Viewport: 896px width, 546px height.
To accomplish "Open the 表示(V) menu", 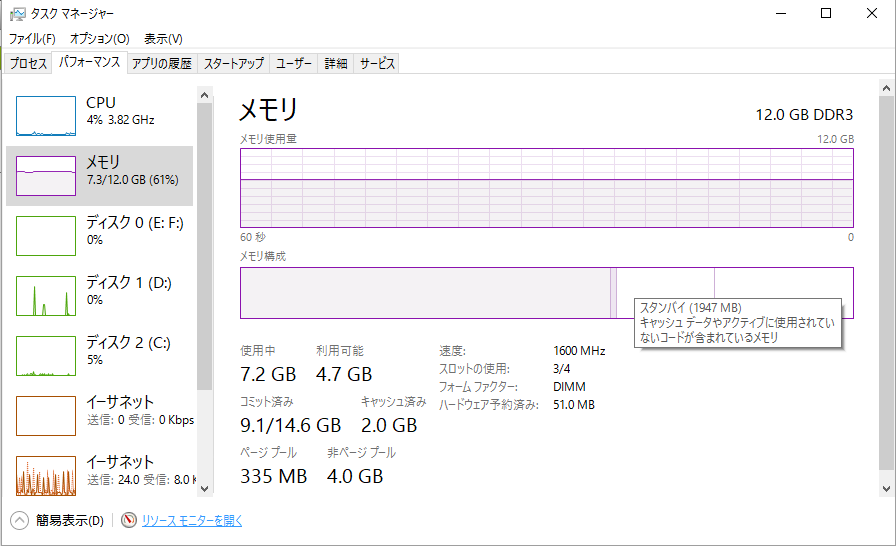I will [x=163, y=38].
